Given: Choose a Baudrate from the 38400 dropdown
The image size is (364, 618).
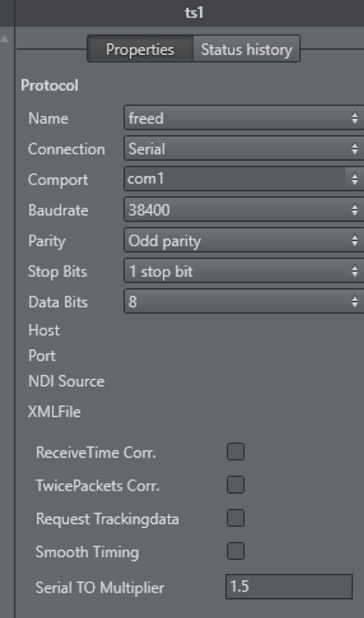Looking at the screenshot, I should click(x=244, y=210).
